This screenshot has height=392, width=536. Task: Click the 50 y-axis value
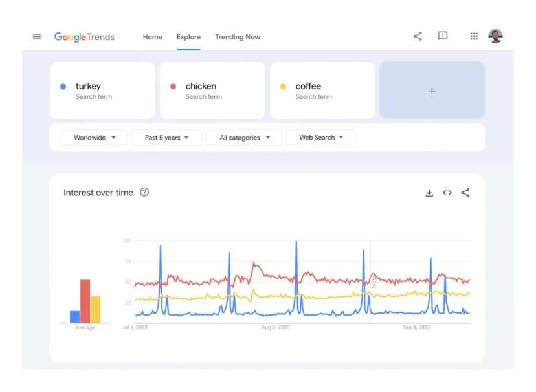point(128,282)
